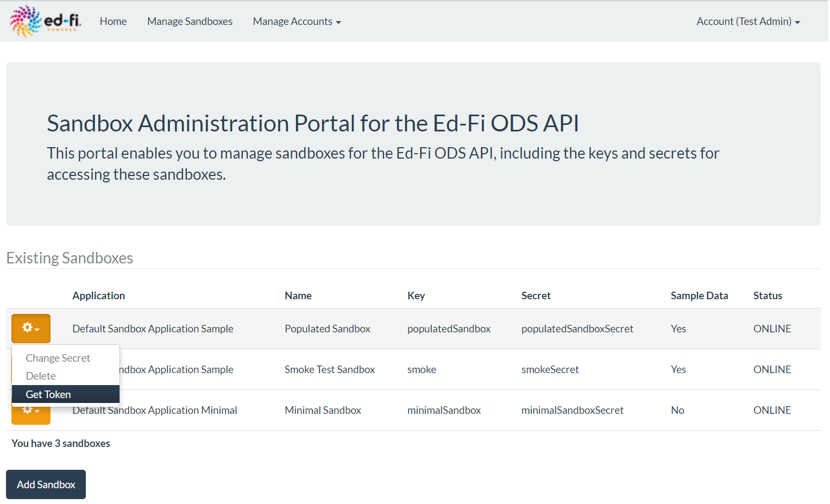Image resolution: width=830 pixels, height=504 pixels.
Task: Toggle the gear menu for Populated Sandbox
Action: tap(31, 329)
